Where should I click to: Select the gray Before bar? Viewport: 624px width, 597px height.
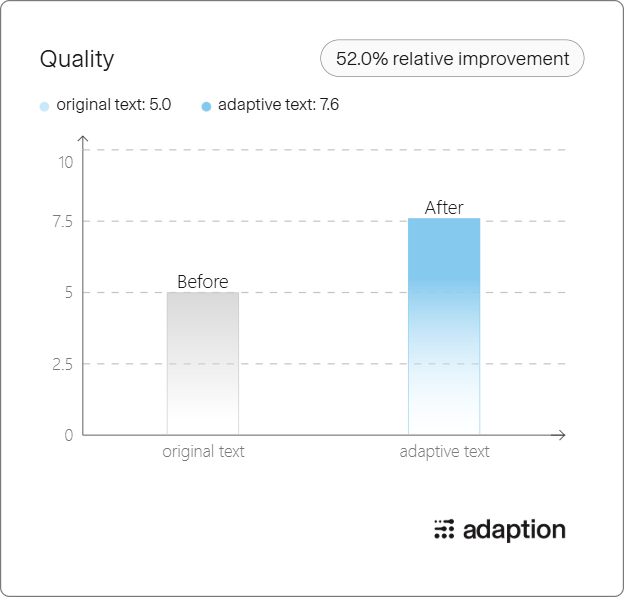click(203, 363)
